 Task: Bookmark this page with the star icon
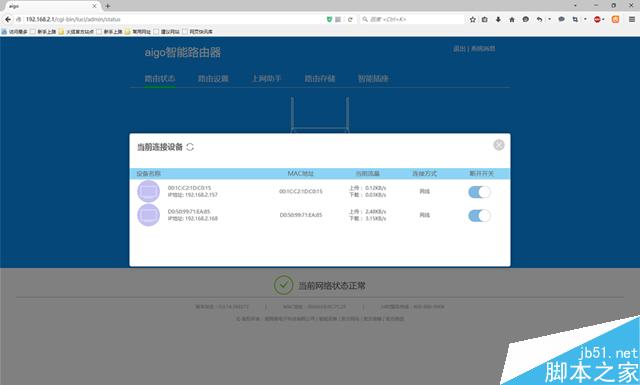[x=473, y=19]
